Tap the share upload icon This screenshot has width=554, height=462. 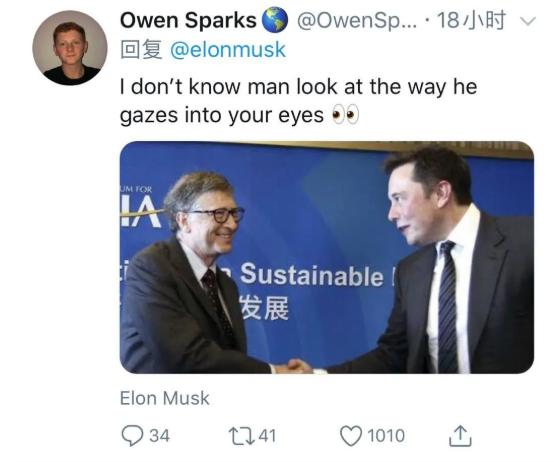click(x=460, y=436)
